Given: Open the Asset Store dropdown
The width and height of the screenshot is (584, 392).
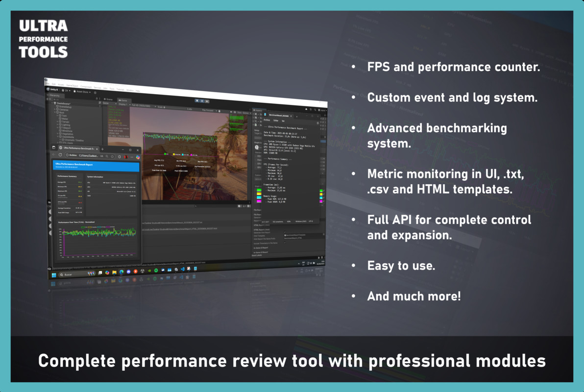Looking at the screenshot, I should pos(82,92).
